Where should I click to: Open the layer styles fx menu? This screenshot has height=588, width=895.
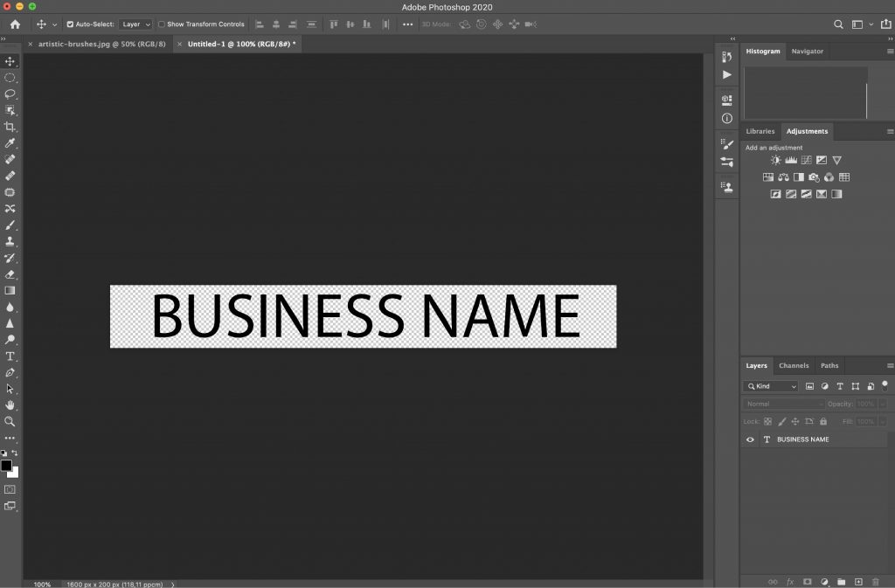point(787,581)
